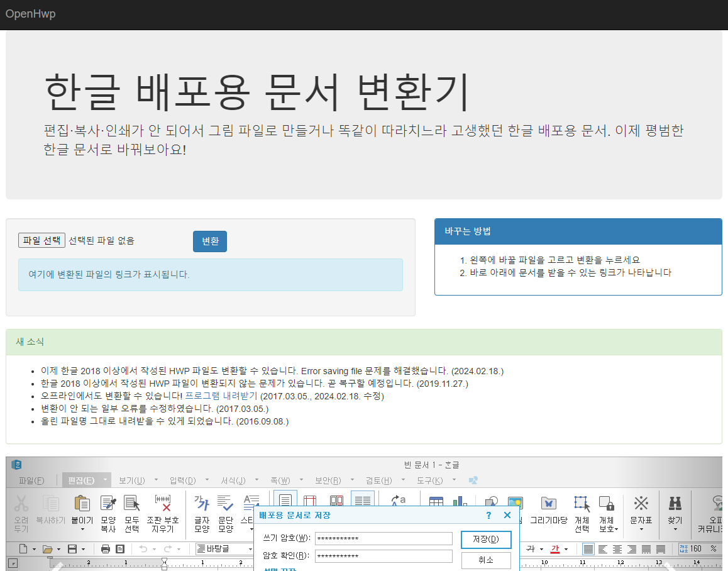The width and height of the screenshot is (728, 571).
Task: Click the save floppy disk icon
Action: pos(72,549)
